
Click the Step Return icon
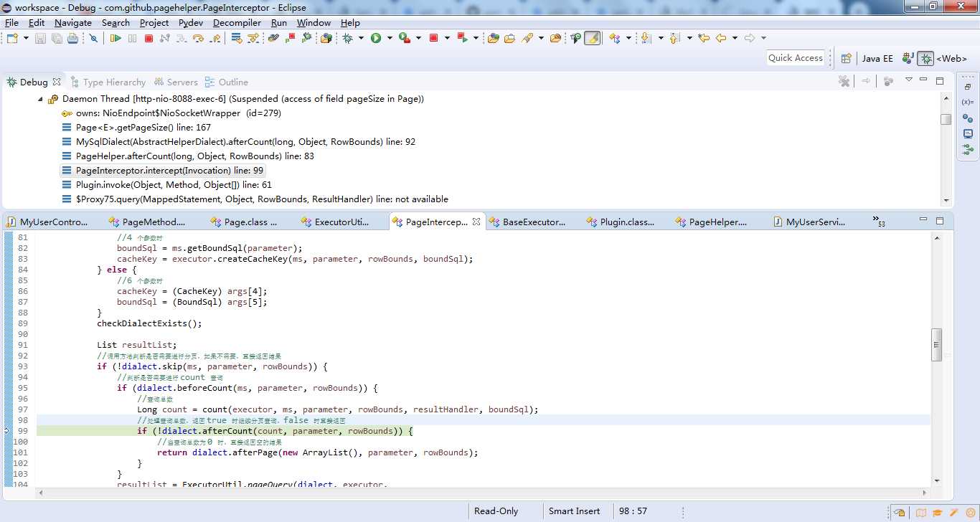pos(215,38)
